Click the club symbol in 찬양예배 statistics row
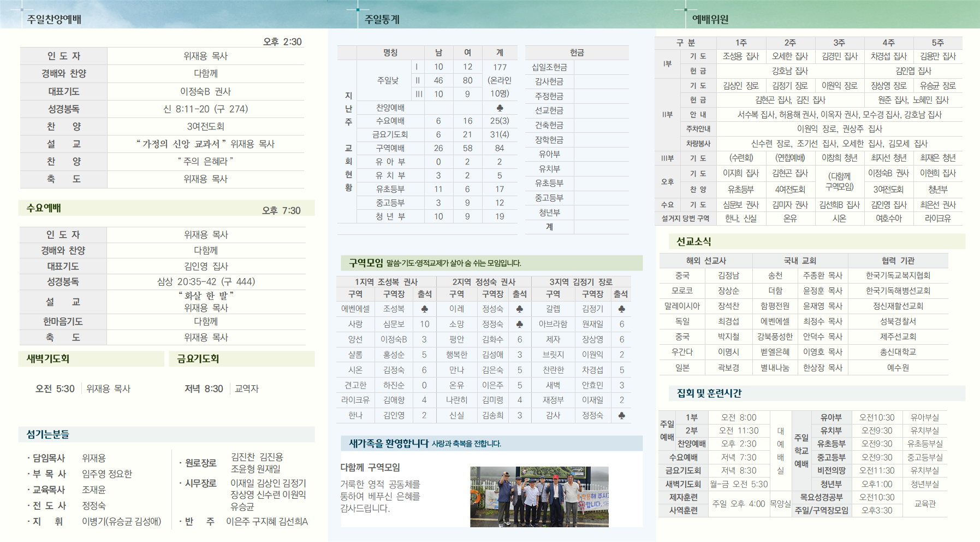The image size is (980, 542). (500, 108)
